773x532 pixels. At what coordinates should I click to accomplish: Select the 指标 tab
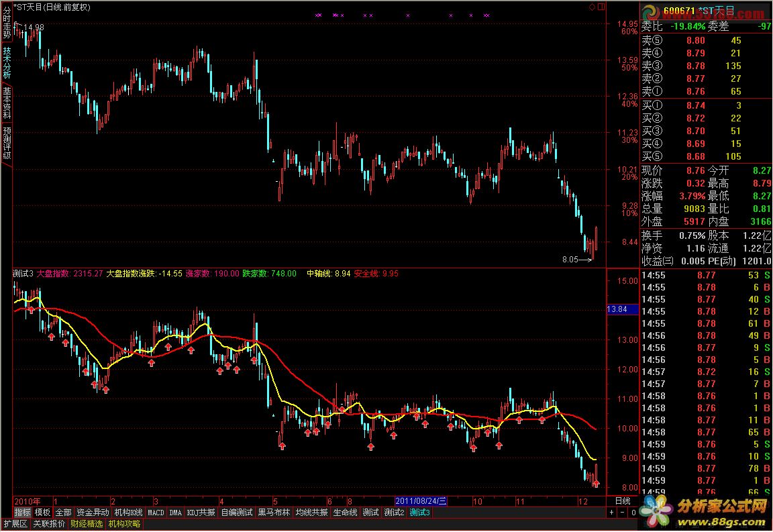coord(22,513)
